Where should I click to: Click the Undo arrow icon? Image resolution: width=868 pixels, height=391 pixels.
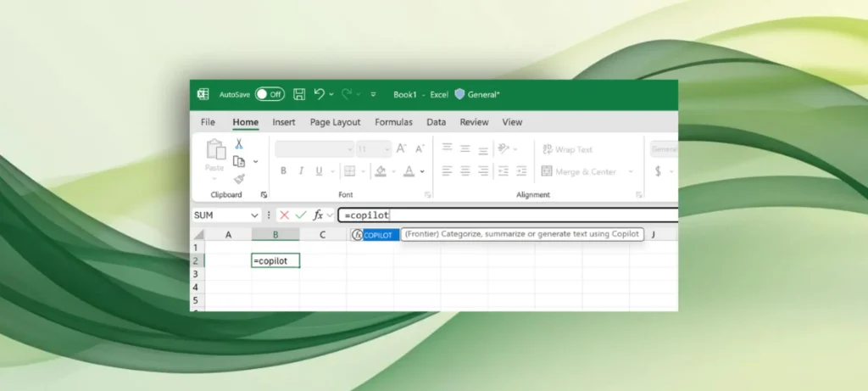(x=320, y=94)
